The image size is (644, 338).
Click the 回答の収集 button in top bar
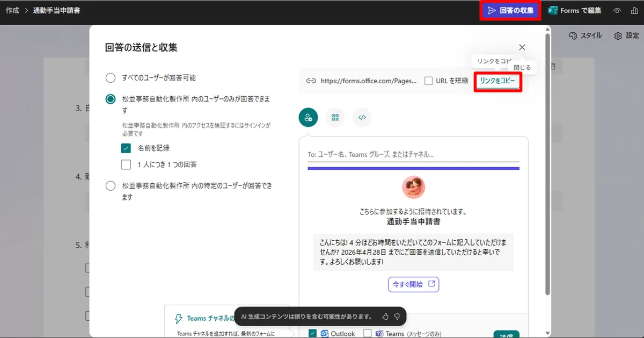[510, 10]
